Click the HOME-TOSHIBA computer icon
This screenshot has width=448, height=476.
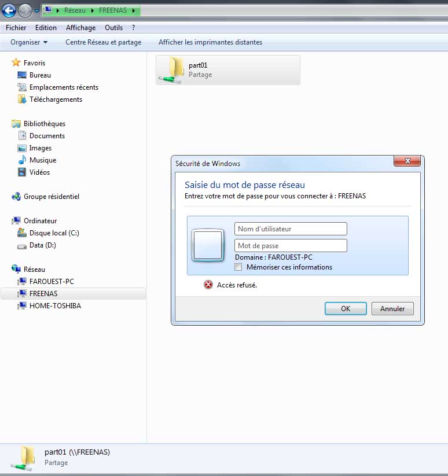pyautogui.click(x=22, y=306)
